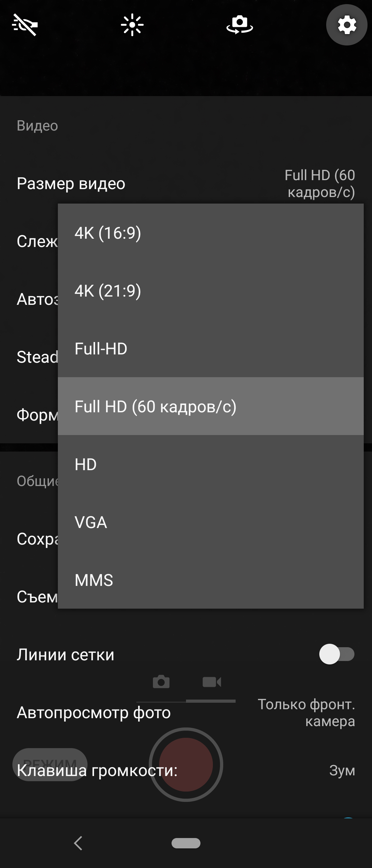372x868 pixels.
Task: Switch to photo mode camera icon
Action: (161, 682)
